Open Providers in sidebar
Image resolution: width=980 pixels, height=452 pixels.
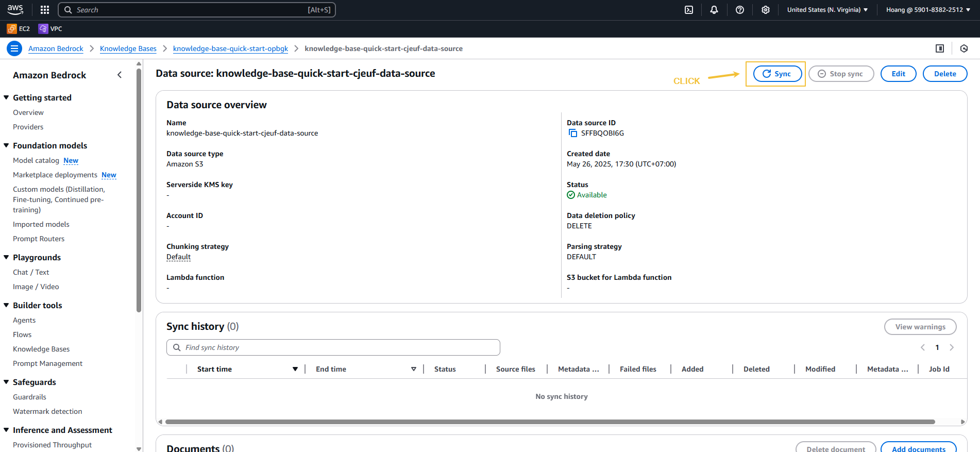click(x=28, y=127)
